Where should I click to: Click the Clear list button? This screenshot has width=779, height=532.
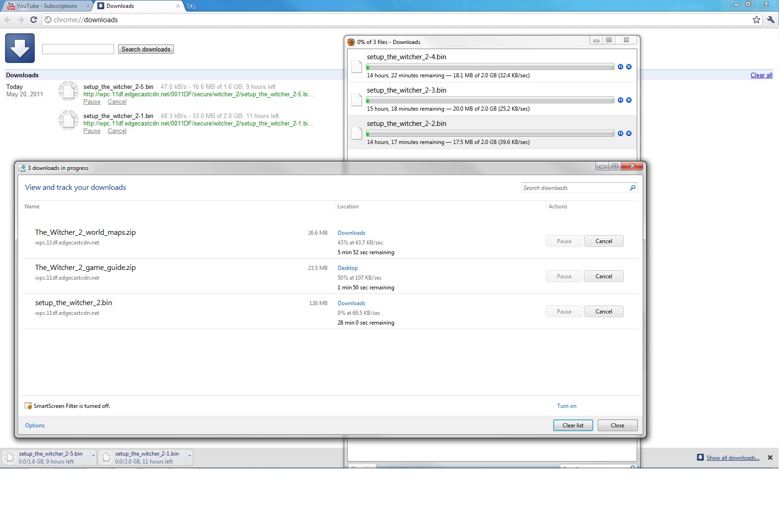pos(573,426)
